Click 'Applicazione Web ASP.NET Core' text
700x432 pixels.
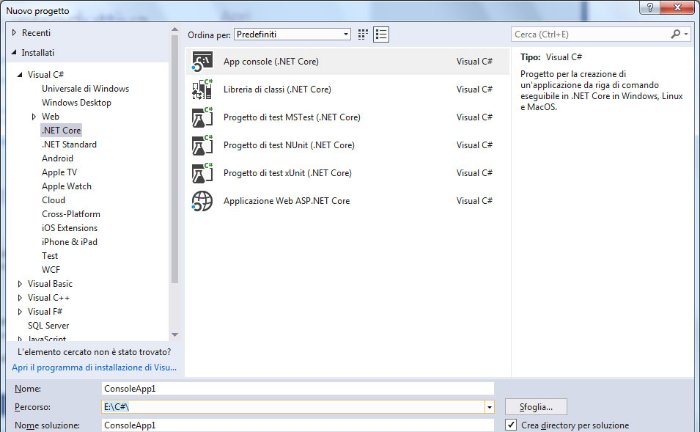click(x=287, y=201)
